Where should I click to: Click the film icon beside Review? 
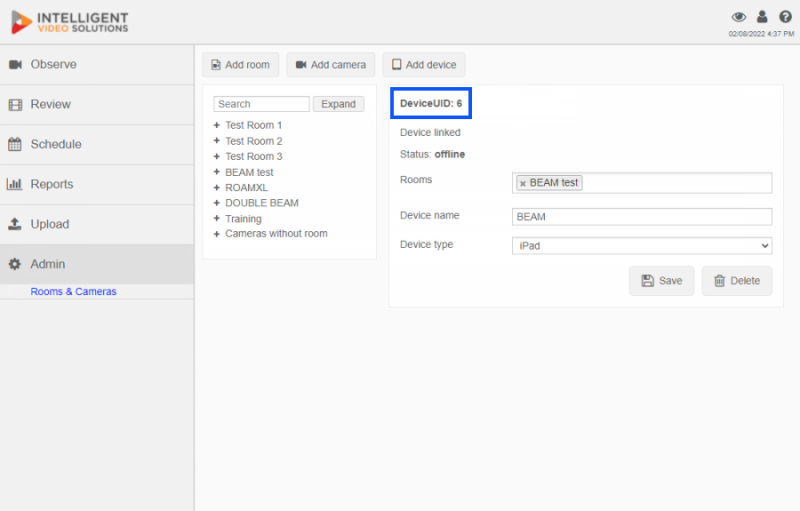pyautogui.click(x=15, y=105)
